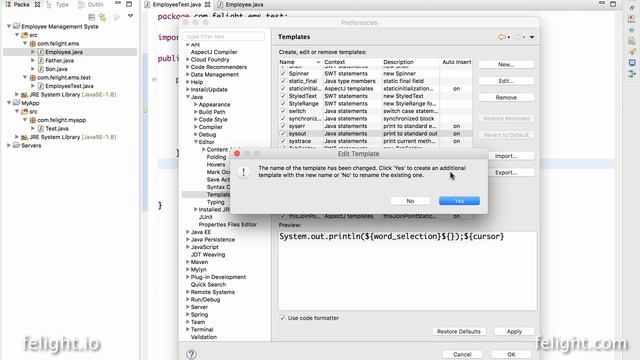Select Son.java file in Package Explorer
This screenshot has width=640, height=360.
point(56,69)
